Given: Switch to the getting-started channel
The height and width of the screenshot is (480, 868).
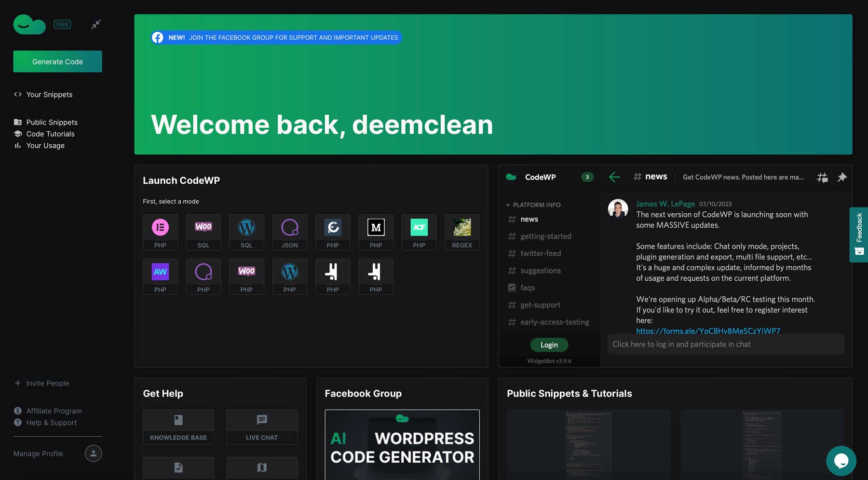Looking at the screenshot, I should tap(545, 236).
